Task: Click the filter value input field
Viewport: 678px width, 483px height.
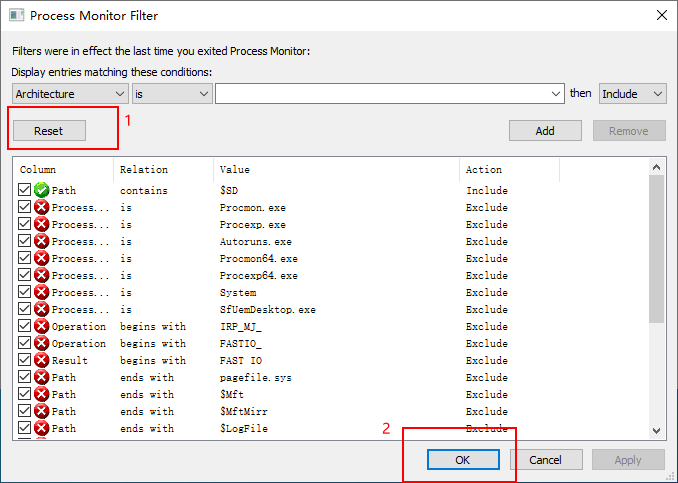Action: pos(383,94)
